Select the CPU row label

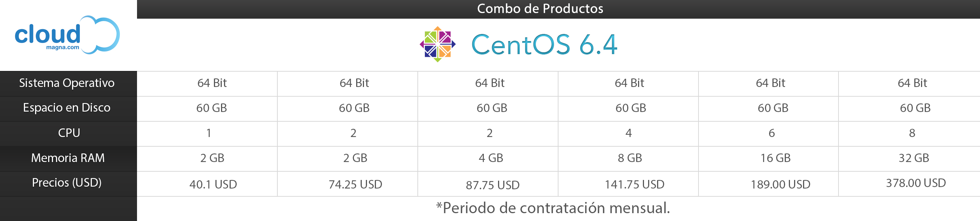click(x=69, y=133)
